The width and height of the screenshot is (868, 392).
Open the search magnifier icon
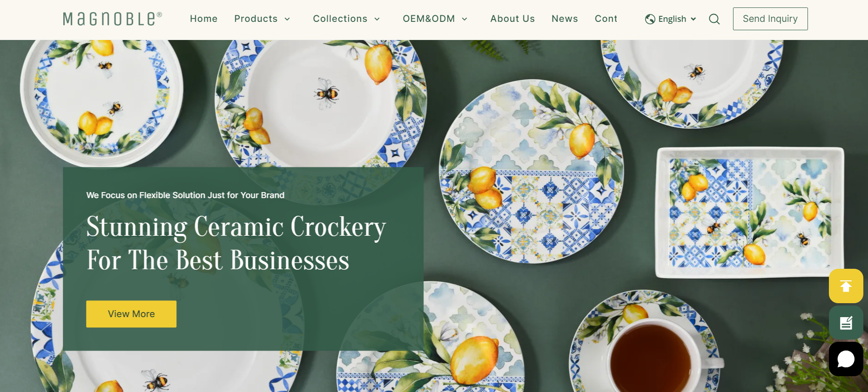pyautogui.click(x=714, y=19)
